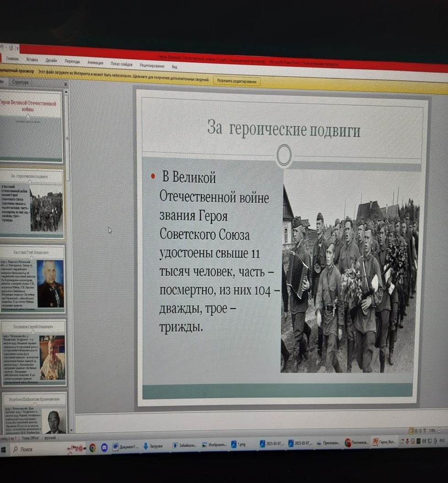The height and width of the screenshot is (483, 448).
Task: Open the Вид ribbon tab
Action: pos(175,67)
